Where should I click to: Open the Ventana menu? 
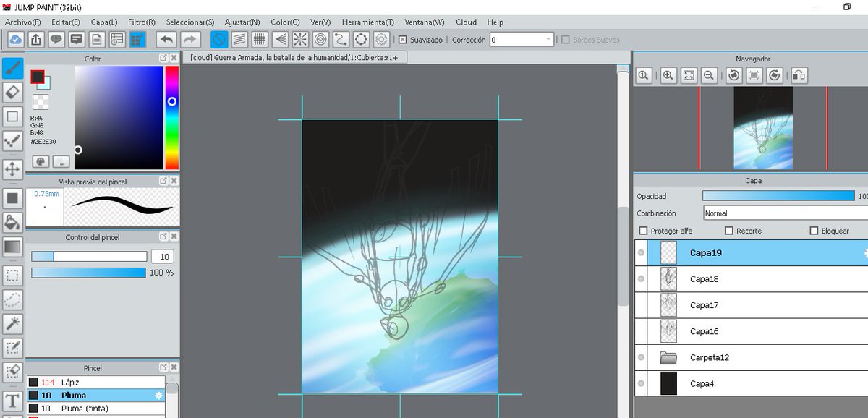tap(425, 22)
